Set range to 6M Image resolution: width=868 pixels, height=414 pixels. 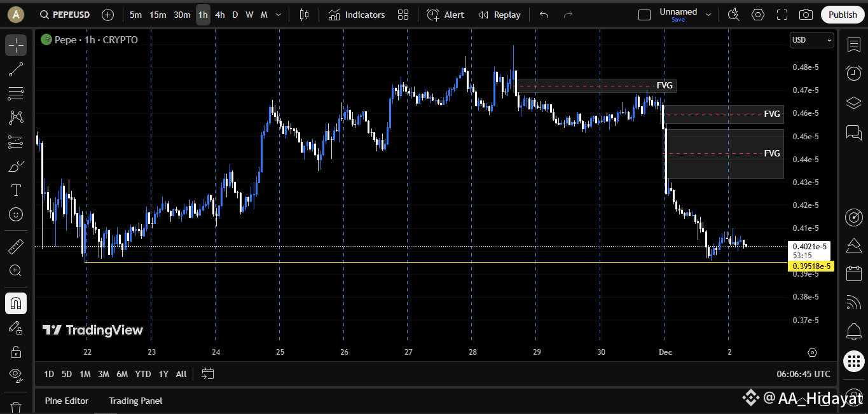tap(123, 374)
